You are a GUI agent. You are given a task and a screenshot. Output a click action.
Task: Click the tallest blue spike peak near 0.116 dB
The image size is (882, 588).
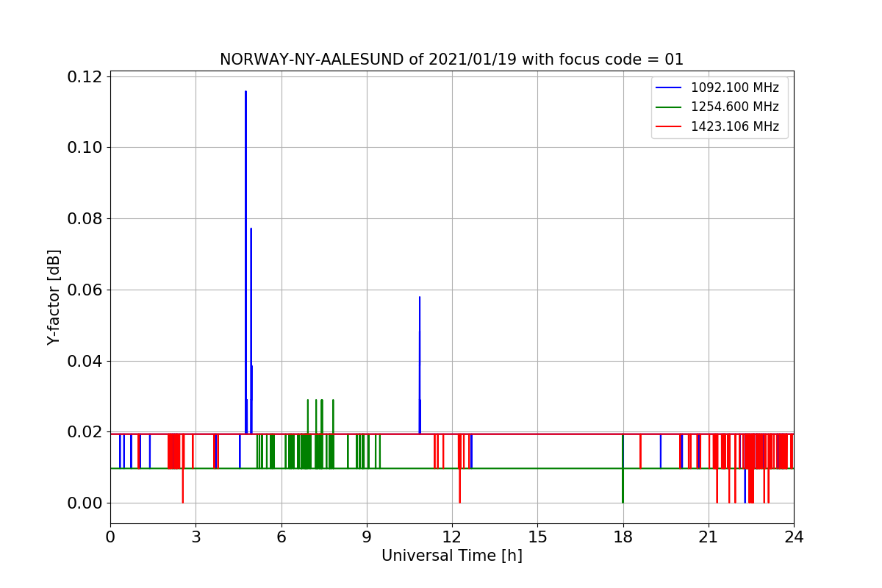[x=245, y=92]
